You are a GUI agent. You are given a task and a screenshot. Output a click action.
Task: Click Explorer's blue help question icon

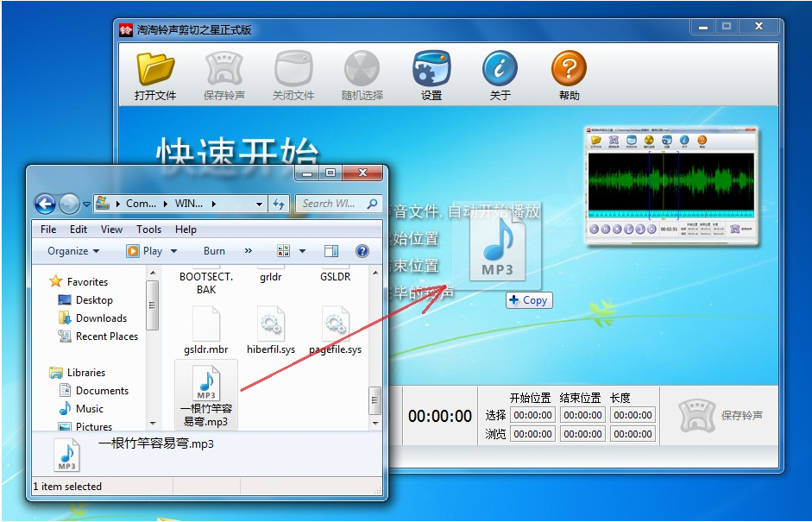coord(362,251)
